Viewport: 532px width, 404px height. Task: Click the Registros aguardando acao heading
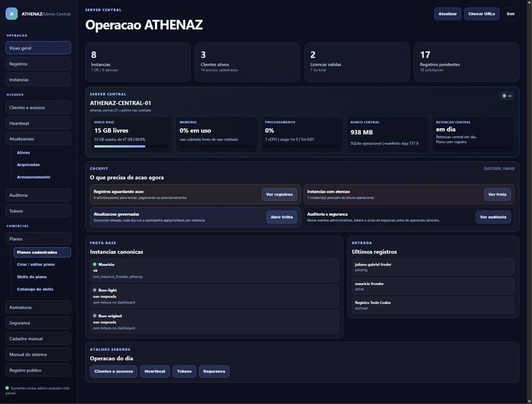coord(119,192)
